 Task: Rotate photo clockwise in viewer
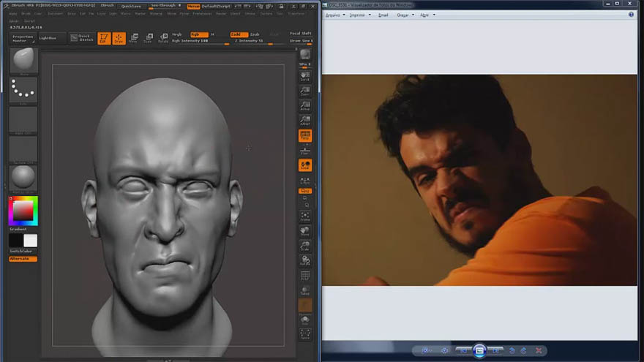pos(524,350)
